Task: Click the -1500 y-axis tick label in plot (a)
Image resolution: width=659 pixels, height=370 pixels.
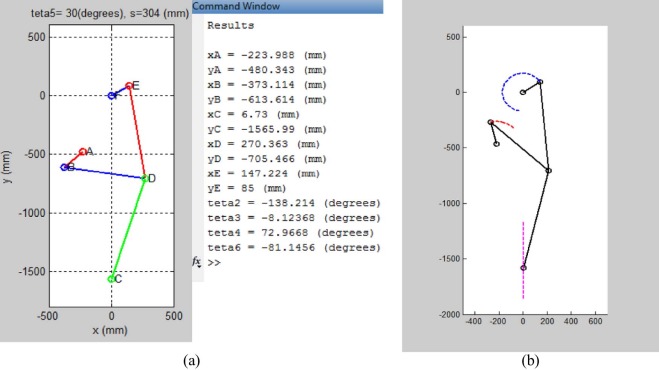Action: (32, 272)
